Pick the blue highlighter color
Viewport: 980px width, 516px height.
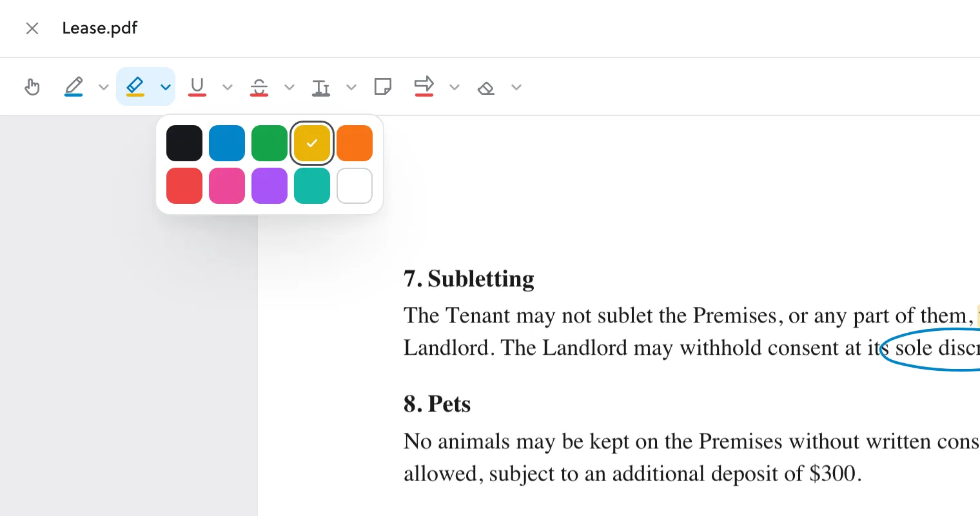tap(227, 143)
